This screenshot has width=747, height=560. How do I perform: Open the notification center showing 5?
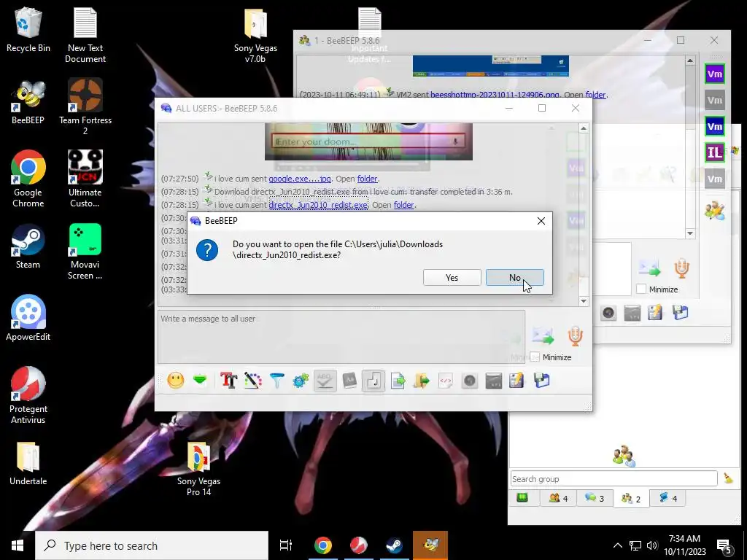click(x=724, y=545)
